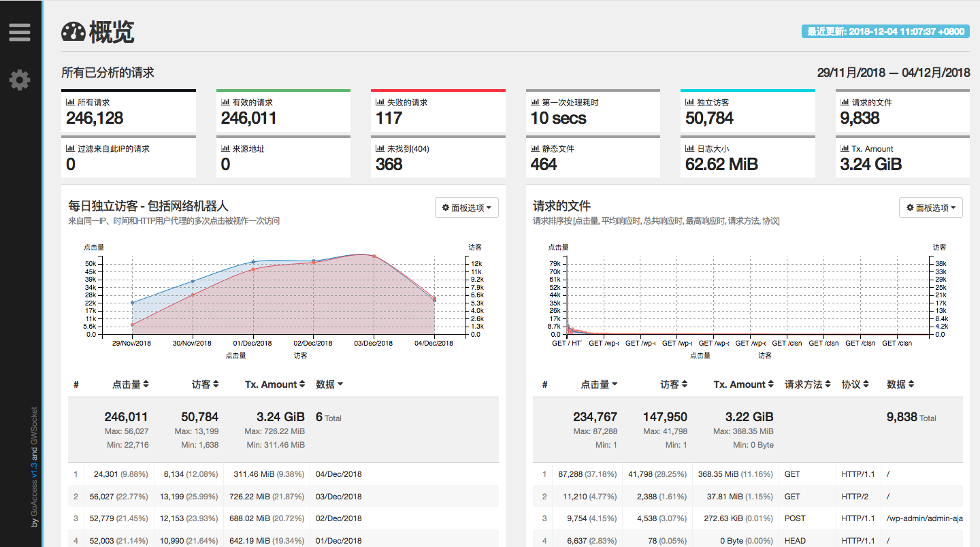Click the bar-chart icon next to 未找到(404)
Screen dimensions: 980x547
pos(380,148)
